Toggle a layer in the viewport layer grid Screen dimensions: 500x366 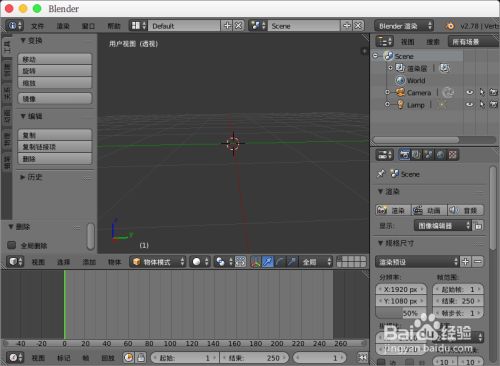tap(351, 262)
